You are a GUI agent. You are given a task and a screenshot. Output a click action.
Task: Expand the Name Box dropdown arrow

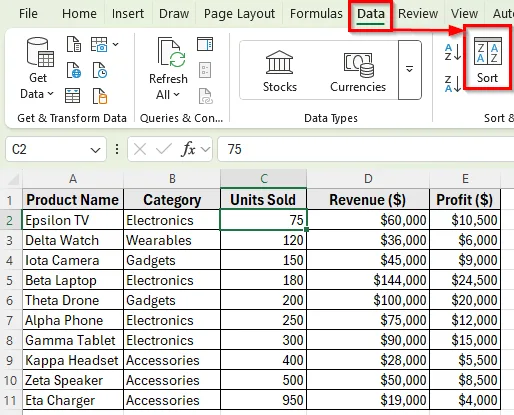tap(95, 150)
